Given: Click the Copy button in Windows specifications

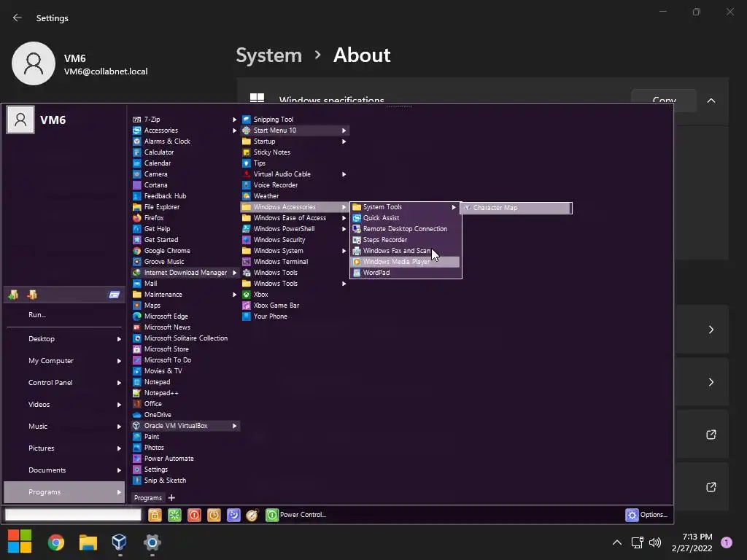Looking at the screenshot, I should (x=664, y=101).
